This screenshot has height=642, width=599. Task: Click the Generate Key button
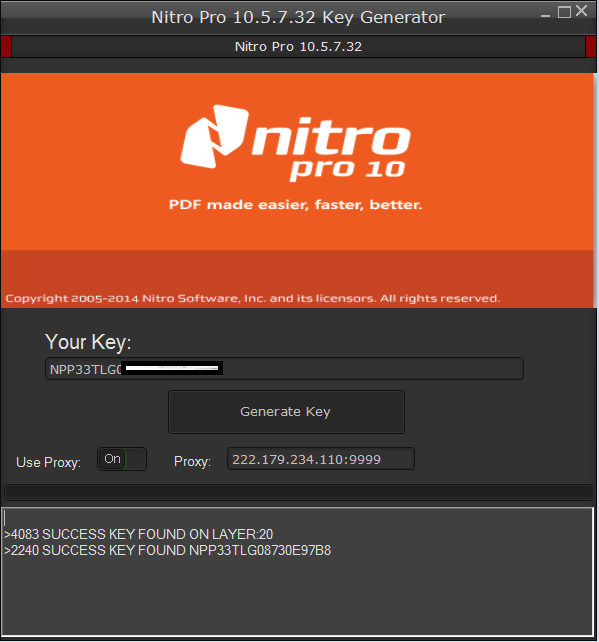pos(286,412)
